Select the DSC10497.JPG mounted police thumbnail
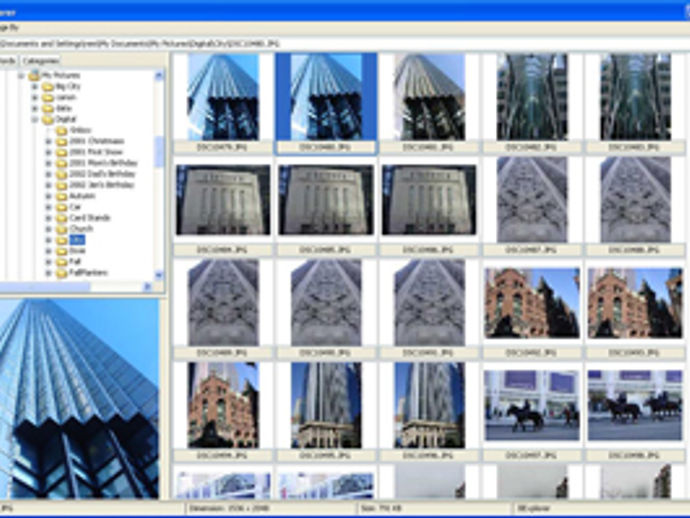This screenshot has width=690, height=518. pyautogui.click(x=532, y=405)
